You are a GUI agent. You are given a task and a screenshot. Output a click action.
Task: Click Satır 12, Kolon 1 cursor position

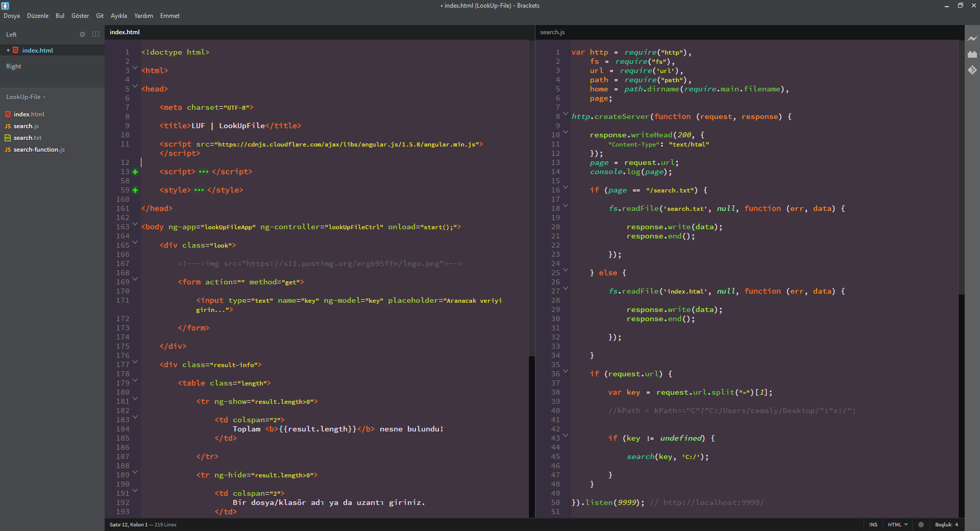[x=129, y=524]
